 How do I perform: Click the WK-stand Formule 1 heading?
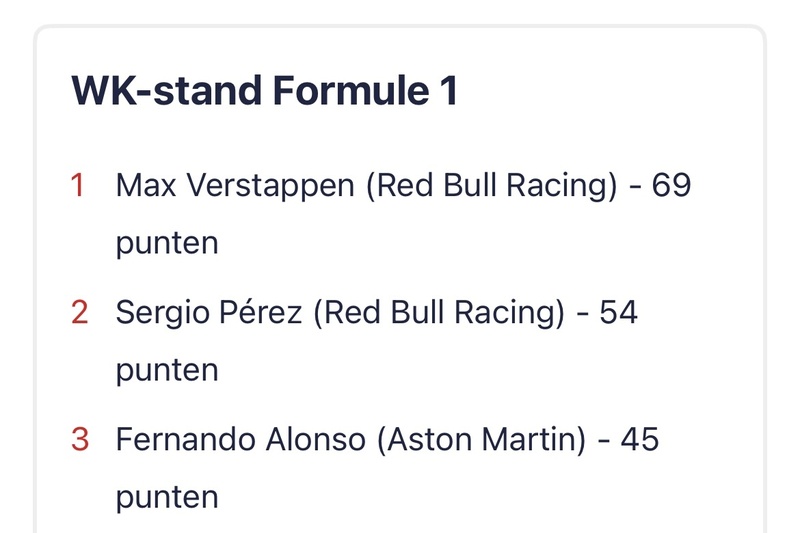(x=264, y=90)
